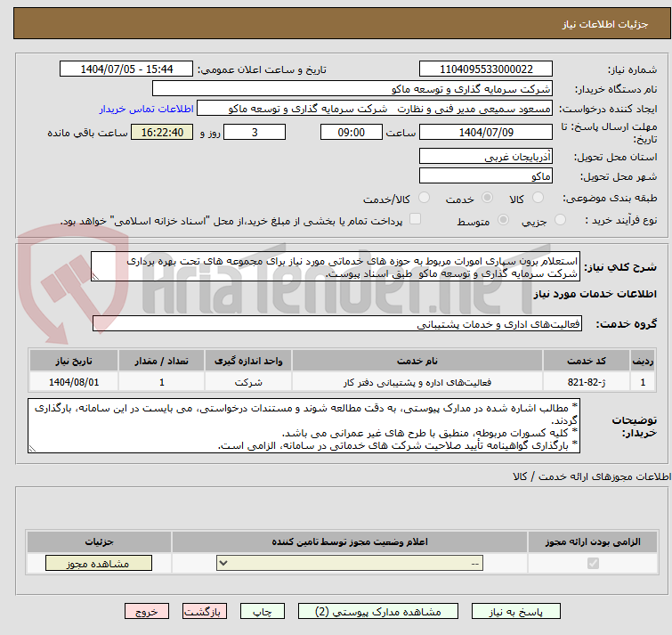
Task: Click service name فعالیت‌های اداره و پشتیبانی دفتر کار
Action: pos(417,382)
